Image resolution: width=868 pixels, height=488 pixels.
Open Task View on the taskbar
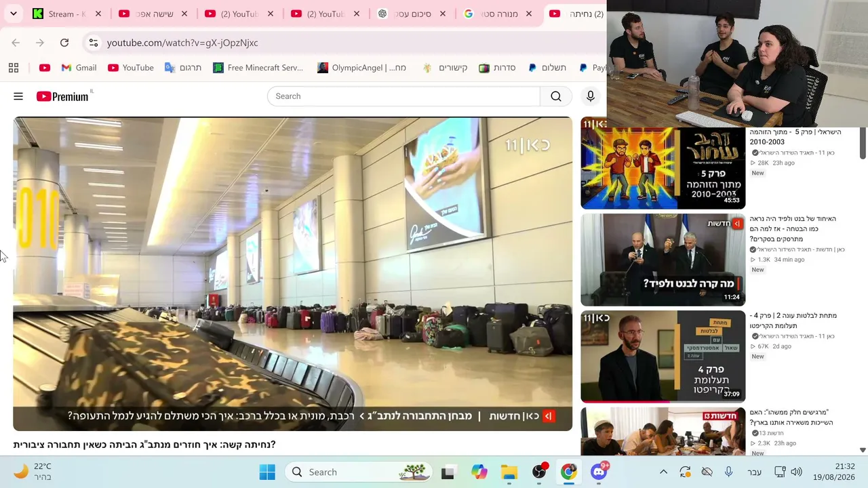click(x=448, y=472)
